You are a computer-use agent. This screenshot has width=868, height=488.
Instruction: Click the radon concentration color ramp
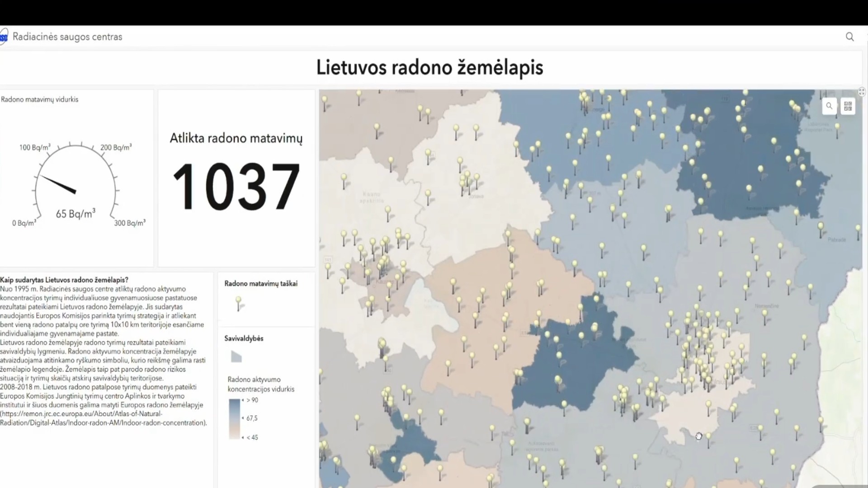234,419
